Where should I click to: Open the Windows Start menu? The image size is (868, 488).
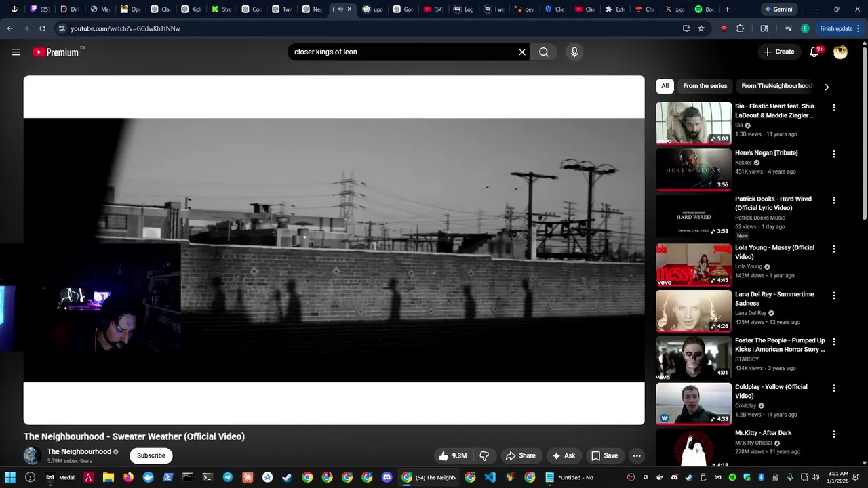10,477
